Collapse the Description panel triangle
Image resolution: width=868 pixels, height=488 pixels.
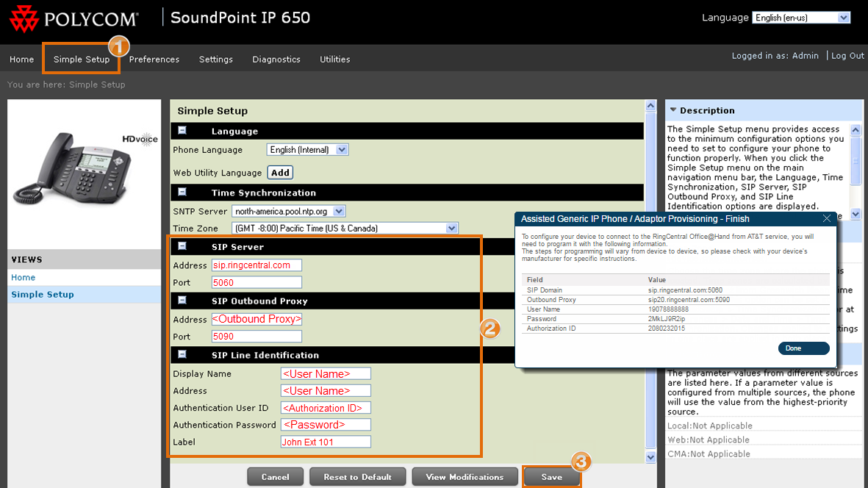(x=673, y=110)
